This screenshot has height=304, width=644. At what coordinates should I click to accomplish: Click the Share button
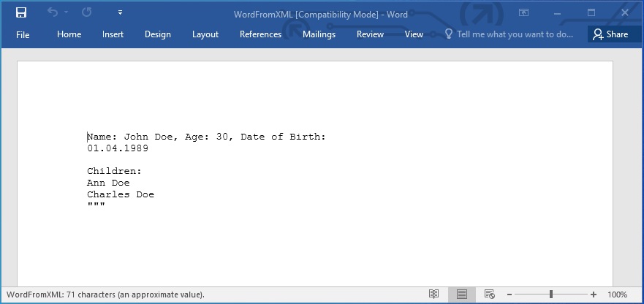610,34
